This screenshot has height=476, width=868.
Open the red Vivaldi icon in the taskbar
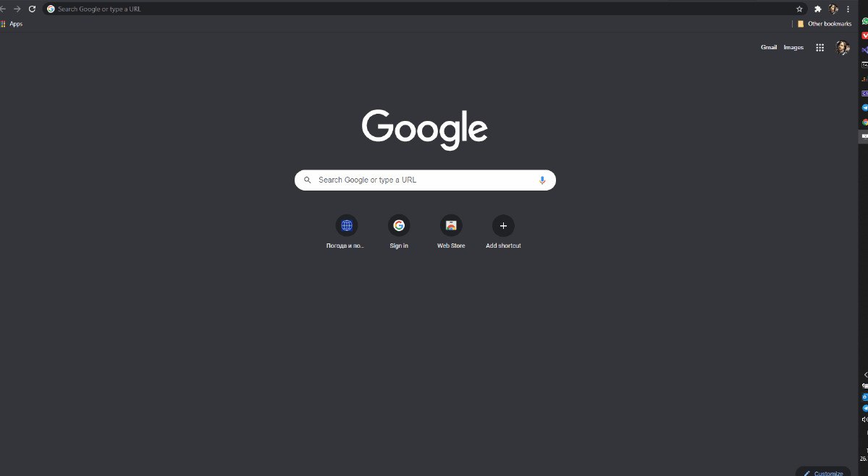(x=864, y=36)
